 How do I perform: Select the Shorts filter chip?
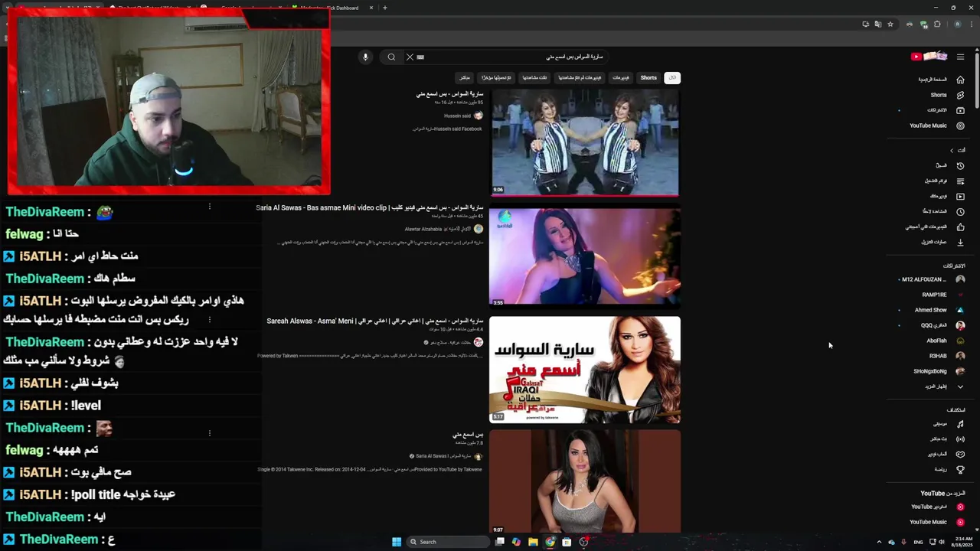coord(648,77)
